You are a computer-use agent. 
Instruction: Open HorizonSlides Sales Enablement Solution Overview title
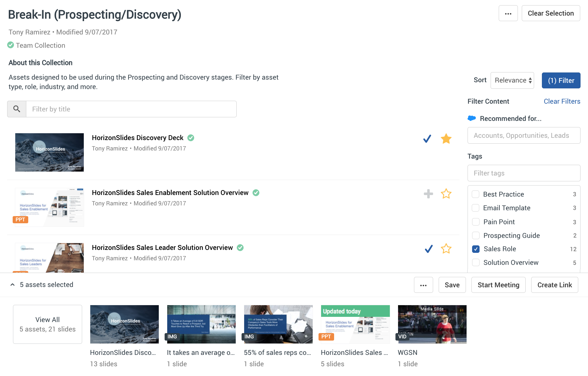(170, 193)
